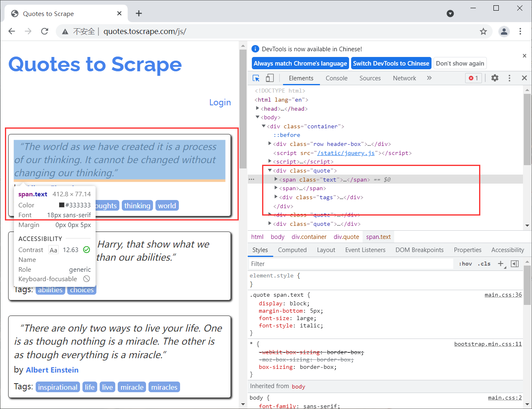This screenshot has height=409, width=532.
Task: Open the Layout tab
Action: pos(326,250)
